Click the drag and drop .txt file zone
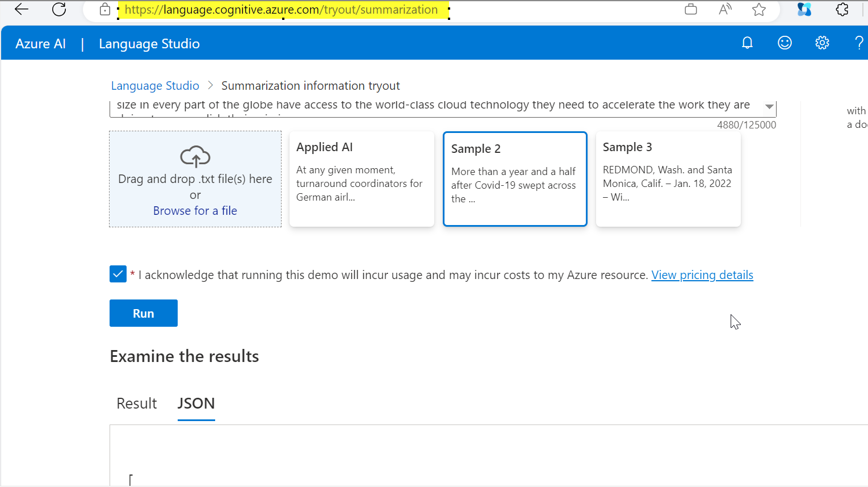Image resolution: width=868 pixels, height=487 pixels. [x=195, y=179]
